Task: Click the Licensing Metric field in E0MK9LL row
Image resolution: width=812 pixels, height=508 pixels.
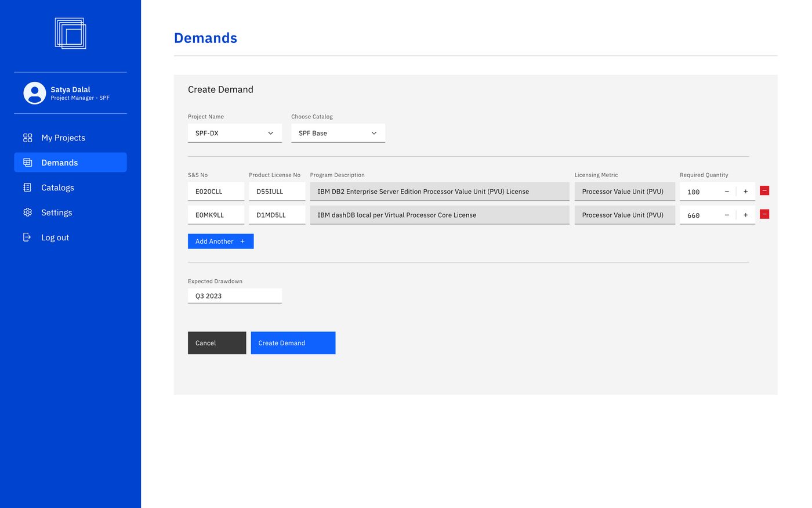Action: click(625, 215)
